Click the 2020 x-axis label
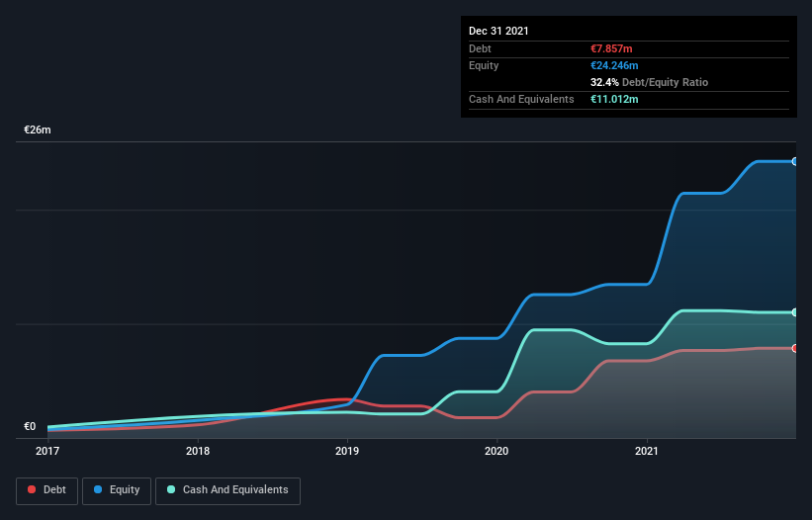Image resolution: width=812 pixels, height=520 pixels. (x=496, y=451)
